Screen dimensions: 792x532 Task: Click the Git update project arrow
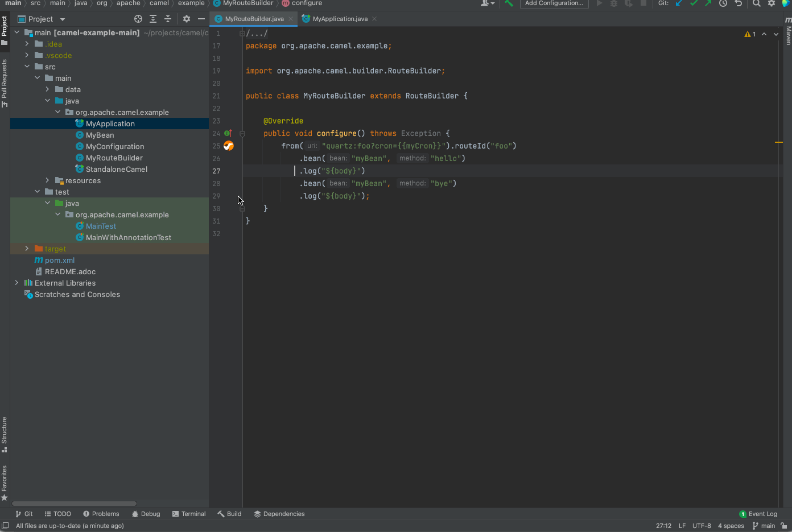pos(679,3)
